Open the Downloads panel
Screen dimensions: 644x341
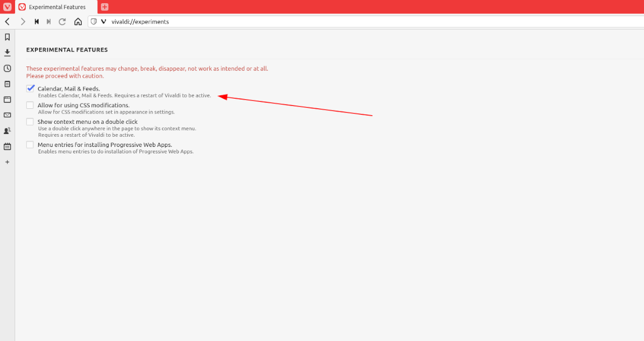point(7,53)
